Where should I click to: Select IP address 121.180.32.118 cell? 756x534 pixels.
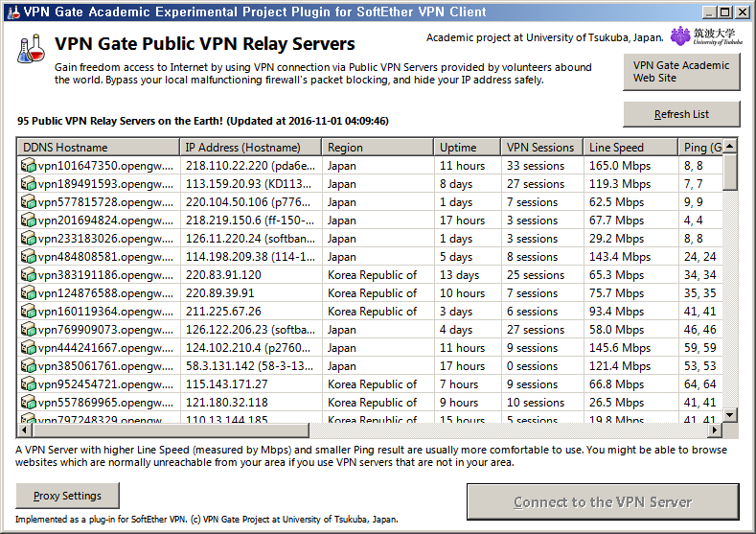point(250,403)
